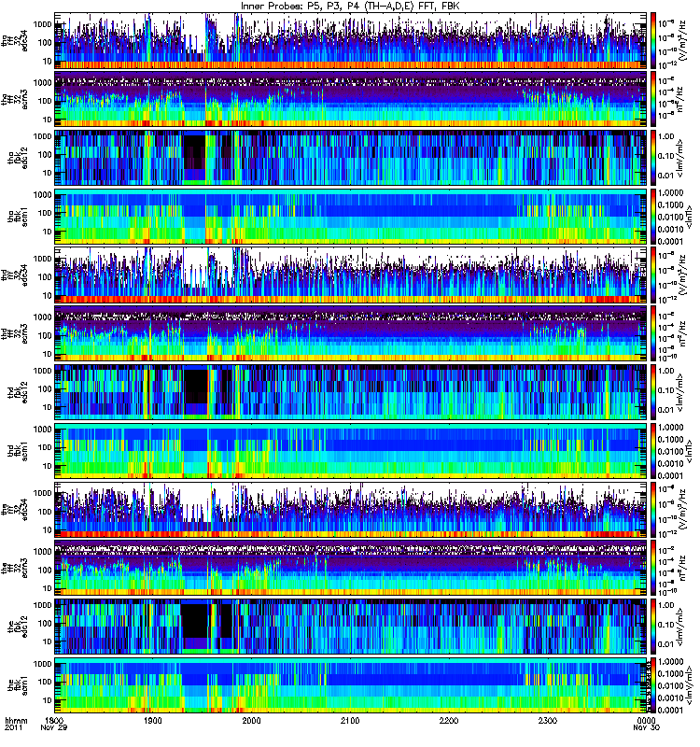Select the the fff 32 scm3 spectrogram panel
This screenshot has height=747, width=700.
click(351, 568)
